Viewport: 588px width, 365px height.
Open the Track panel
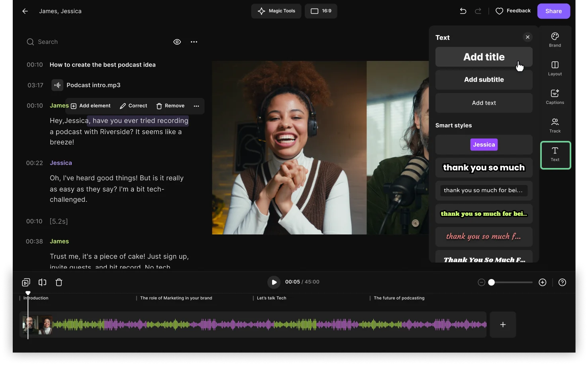pos(555,125)
